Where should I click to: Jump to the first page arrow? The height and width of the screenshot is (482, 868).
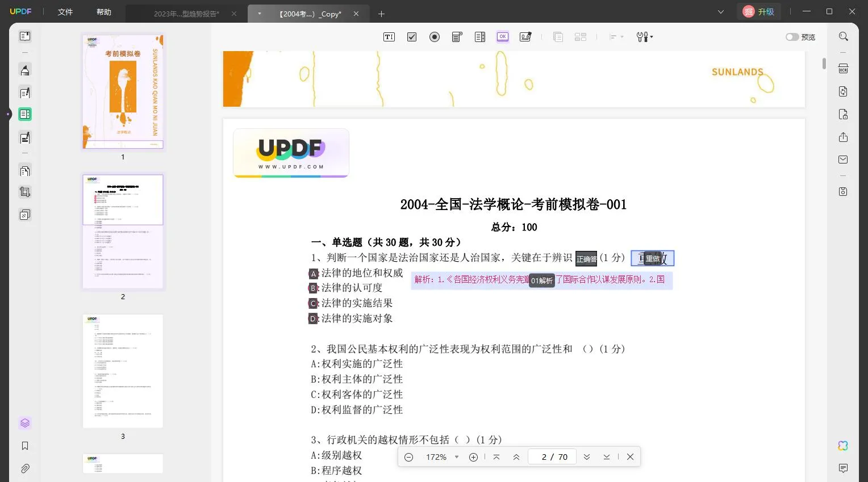click(496, 457)
